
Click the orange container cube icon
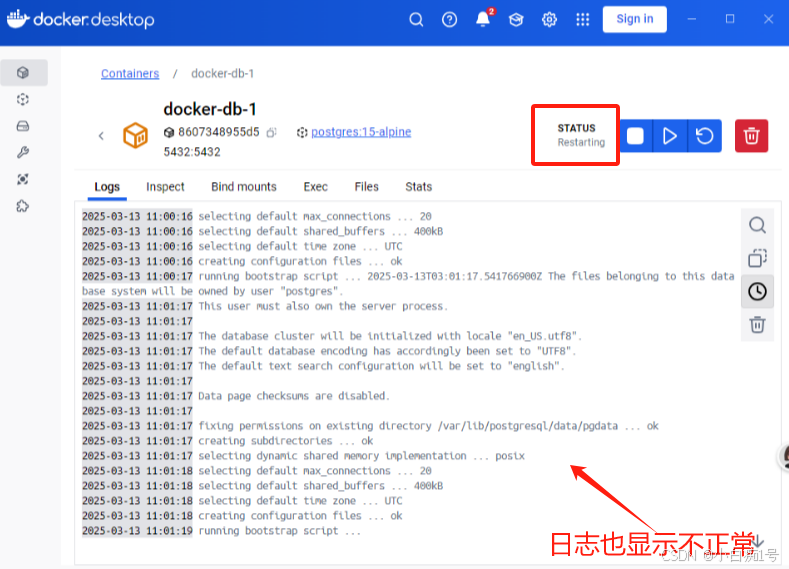[x=135, y=136]
